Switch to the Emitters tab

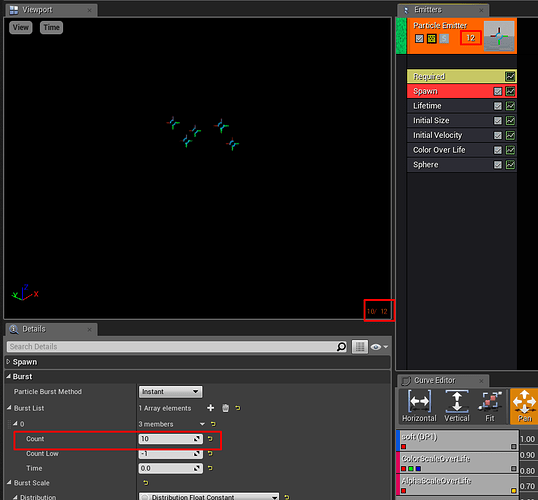coord(443,10)
